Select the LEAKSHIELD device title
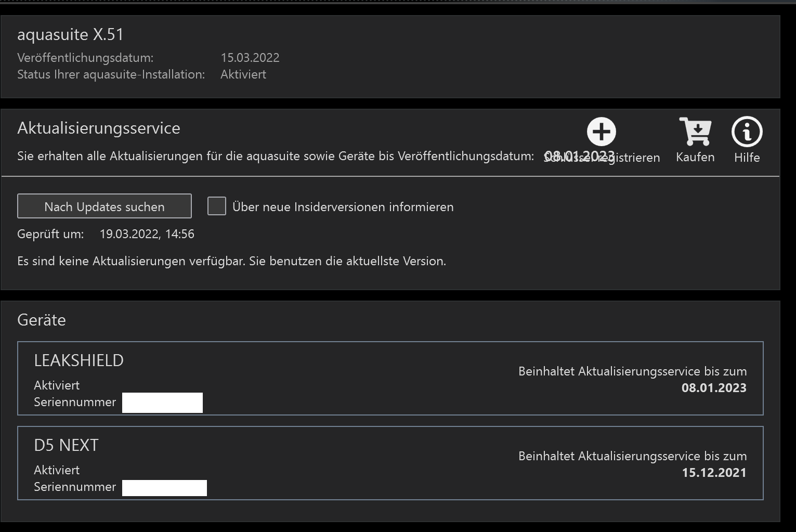The height and width of the screenshot is (532, 796). 79,360
